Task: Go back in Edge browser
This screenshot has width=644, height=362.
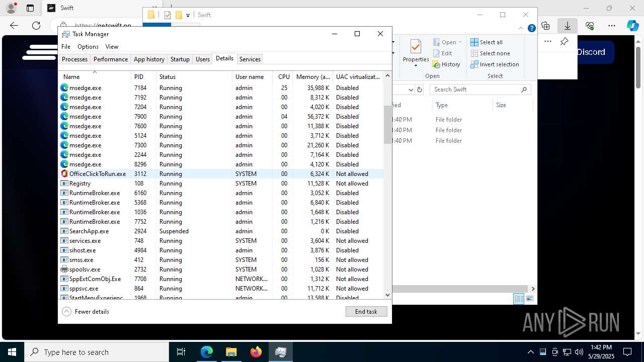Action: pyautogui.click(x=14, y=26)
